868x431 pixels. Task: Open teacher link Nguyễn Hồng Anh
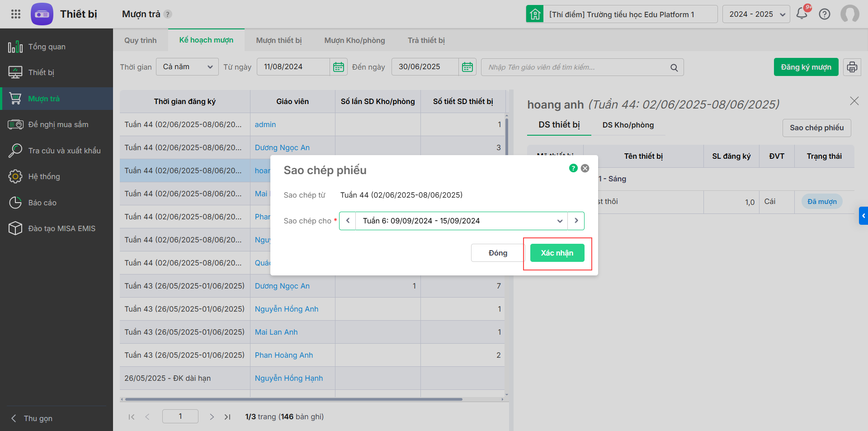tap(287, 309)
